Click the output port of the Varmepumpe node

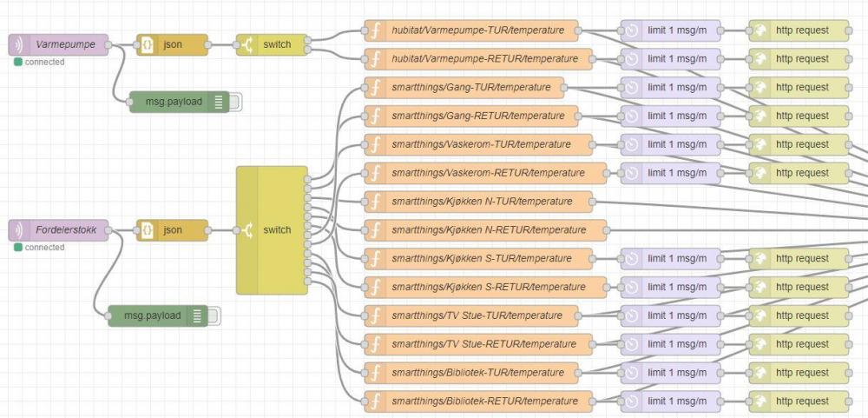[110, 45]
